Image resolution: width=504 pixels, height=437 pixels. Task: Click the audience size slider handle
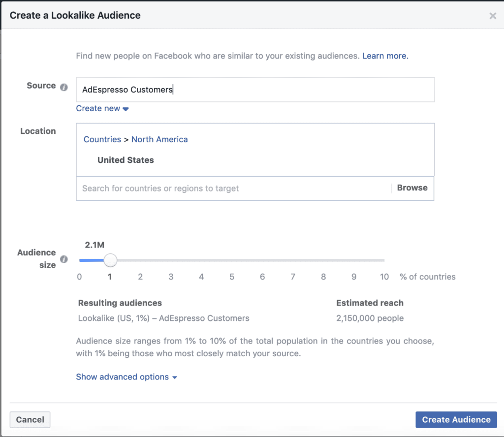pyautogui.click(x=110, y=260)
